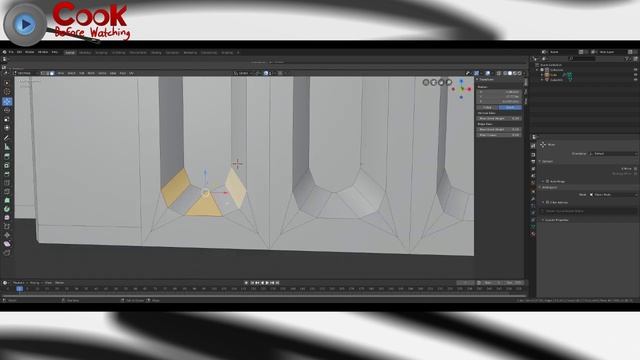
Task: Select the Cursor tool in toolbar
Action: tap(7, 92)
